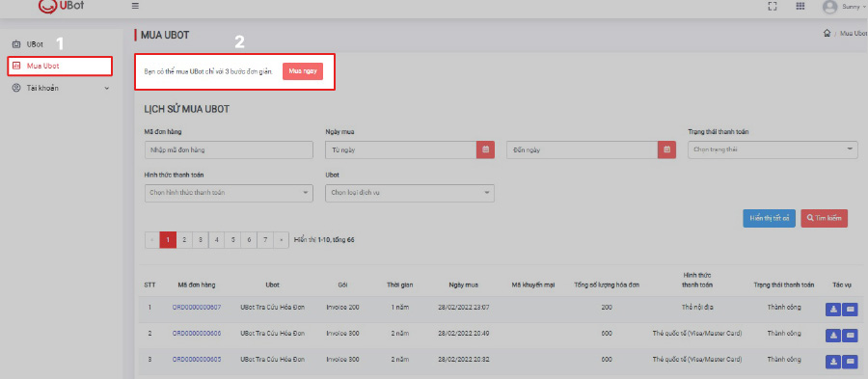Select page 2 in pagination
868x379 pixels.
(184, 240)
